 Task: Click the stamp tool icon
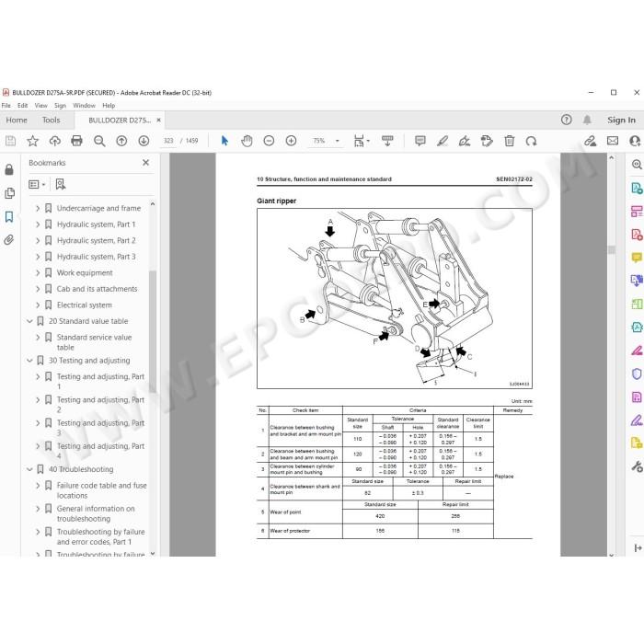click(487, 141)
